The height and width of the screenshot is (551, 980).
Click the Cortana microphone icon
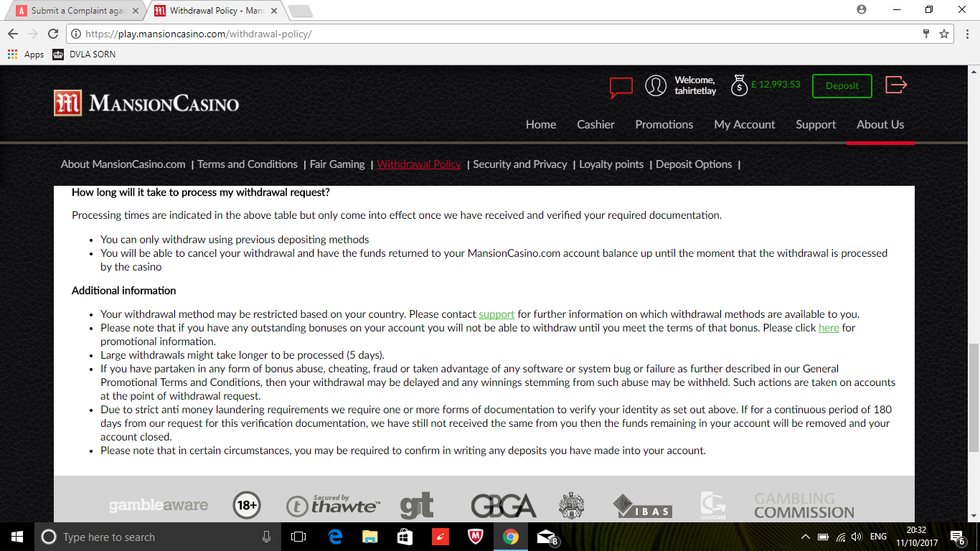click(x=267, y=537)
